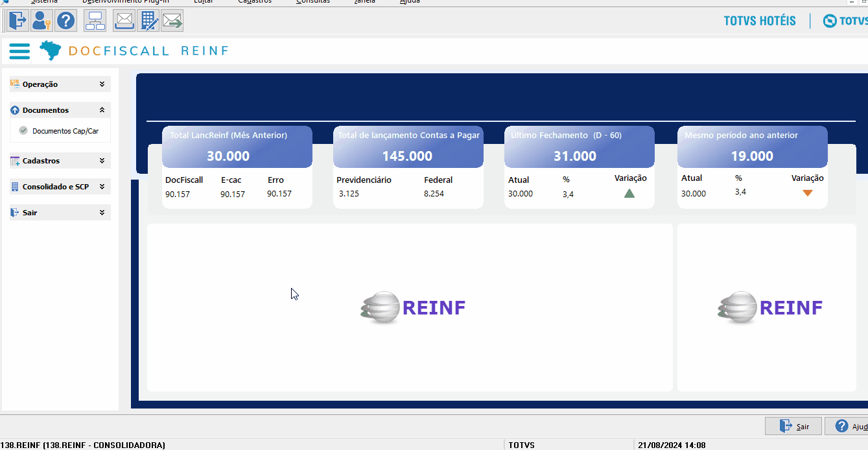This screenshot has width=868, height=450.
Task: Click the TOTVS circular logo top right
Action: tap(830, 21)
